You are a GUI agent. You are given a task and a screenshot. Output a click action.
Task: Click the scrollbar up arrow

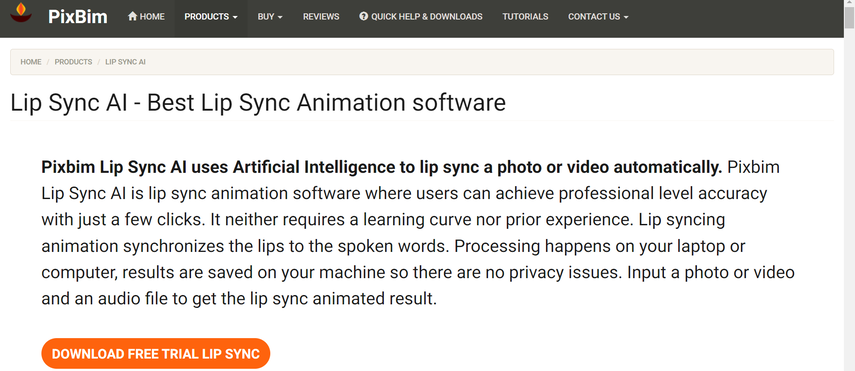pyautogui.click(x=849, y=4)
